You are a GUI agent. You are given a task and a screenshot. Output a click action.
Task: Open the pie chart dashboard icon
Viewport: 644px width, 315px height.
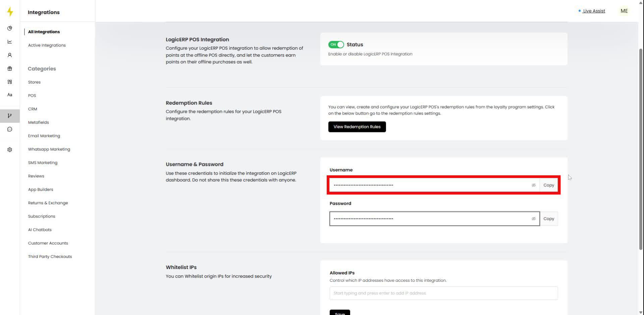click(x=10, y=28)
